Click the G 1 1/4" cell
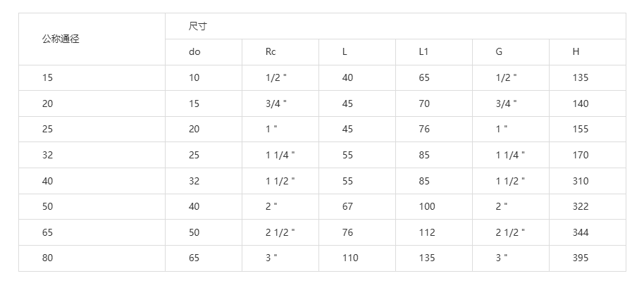 (x=511, y=155)
